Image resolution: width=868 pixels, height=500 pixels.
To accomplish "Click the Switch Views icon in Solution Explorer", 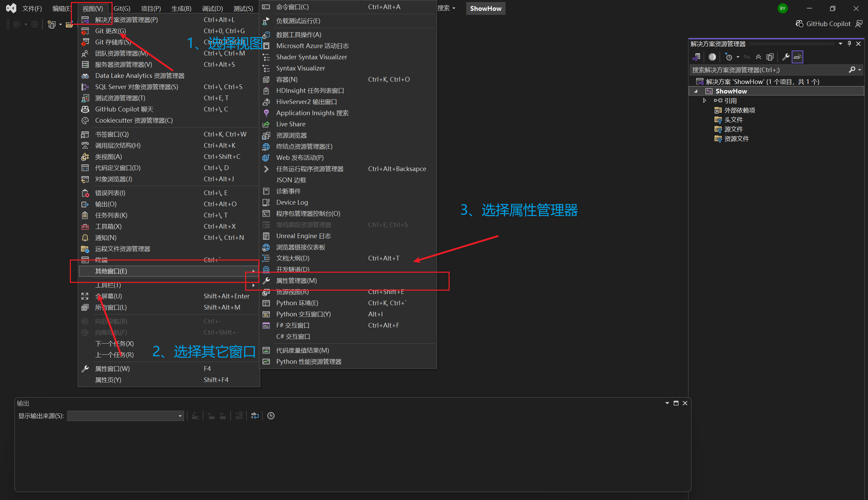I will [696, 57].
